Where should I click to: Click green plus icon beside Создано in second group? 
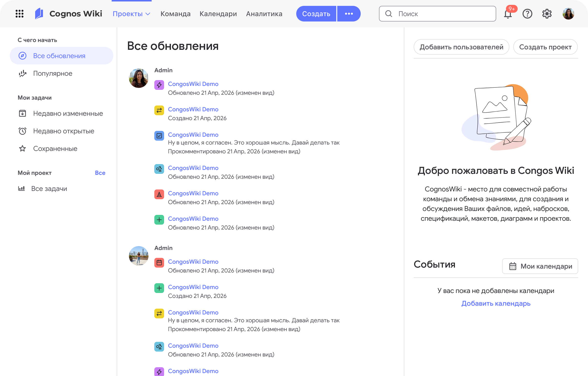159,288
